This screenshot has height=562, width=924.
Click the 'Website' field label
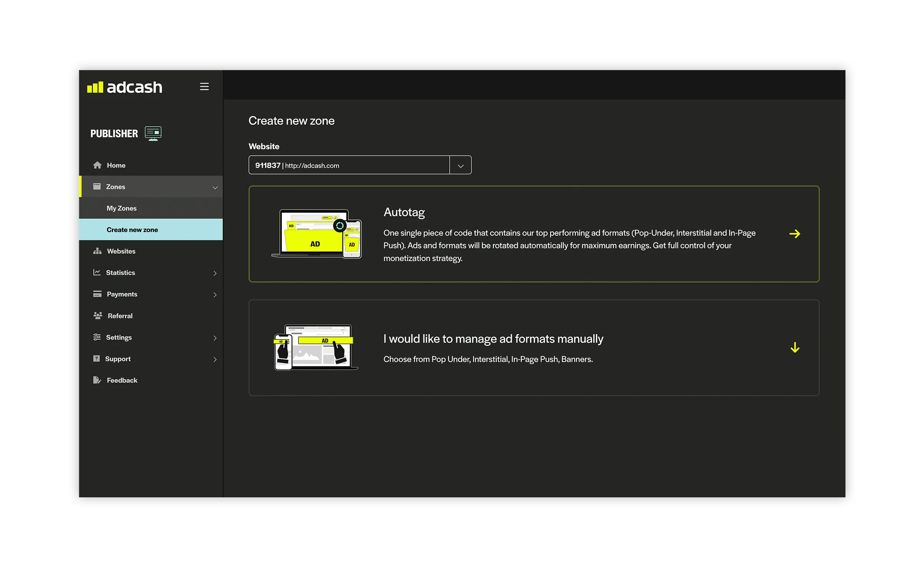264,146
